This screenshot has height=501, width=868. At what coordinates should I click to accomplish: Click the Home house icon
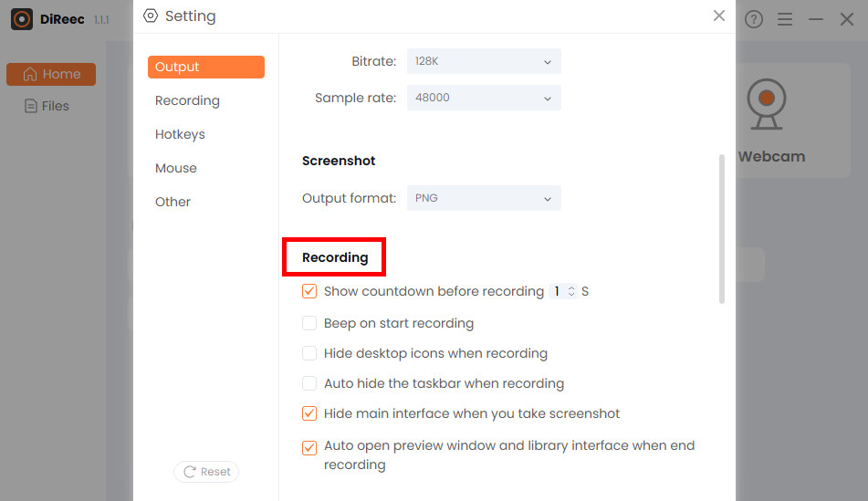(x=30, y=74)
